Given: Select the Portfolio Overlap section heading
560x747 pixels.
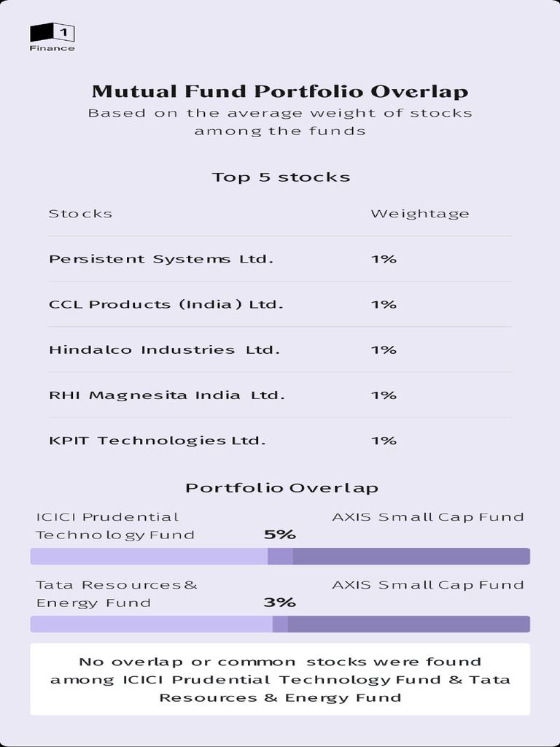Looking at the screenshot, I should 281,488.
